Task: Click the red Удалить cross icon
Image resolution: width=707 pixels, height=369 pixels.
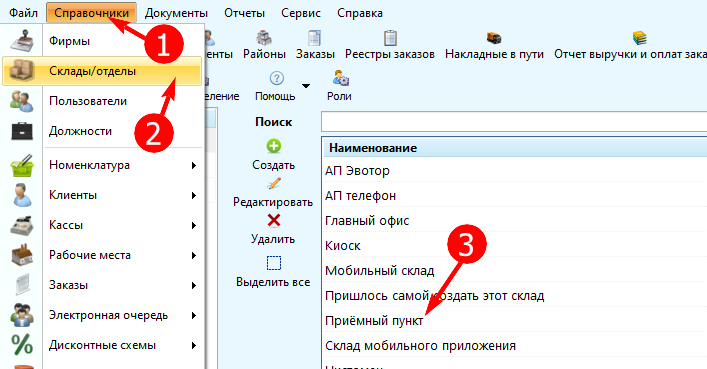Action: 274,220
